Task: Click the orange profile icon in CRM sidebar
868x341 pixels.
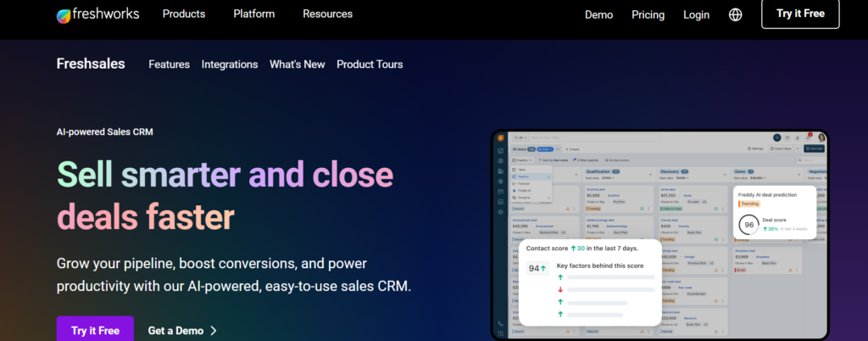Action: click(501, 137)
